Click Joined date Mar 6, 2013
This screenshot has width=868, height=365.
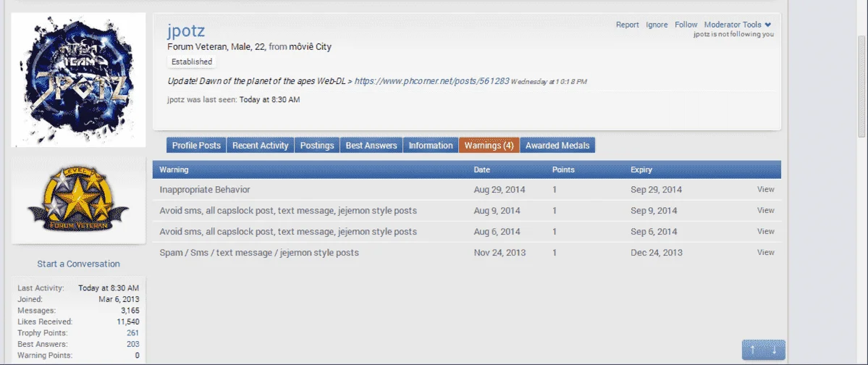119,299
